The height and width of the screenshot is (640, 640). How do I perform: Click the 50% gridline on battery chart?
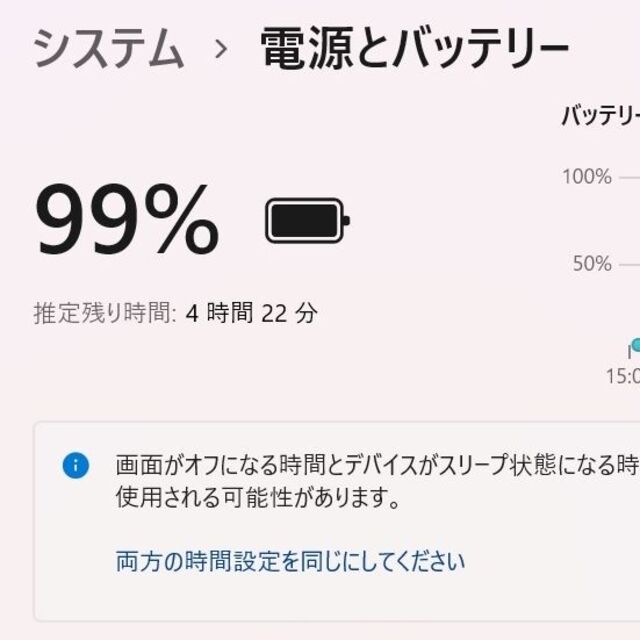click(x=629, y=265)
